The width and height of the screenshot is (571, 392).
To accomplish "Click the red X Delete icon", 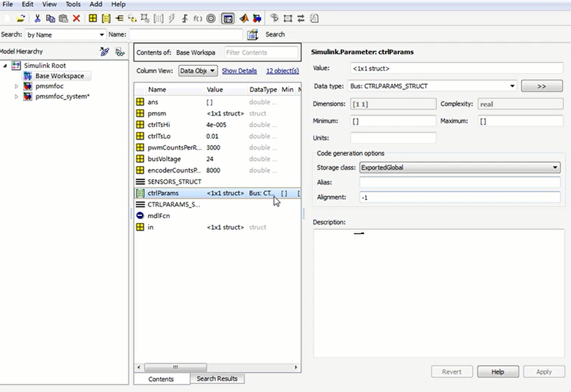I will (76, 18).
